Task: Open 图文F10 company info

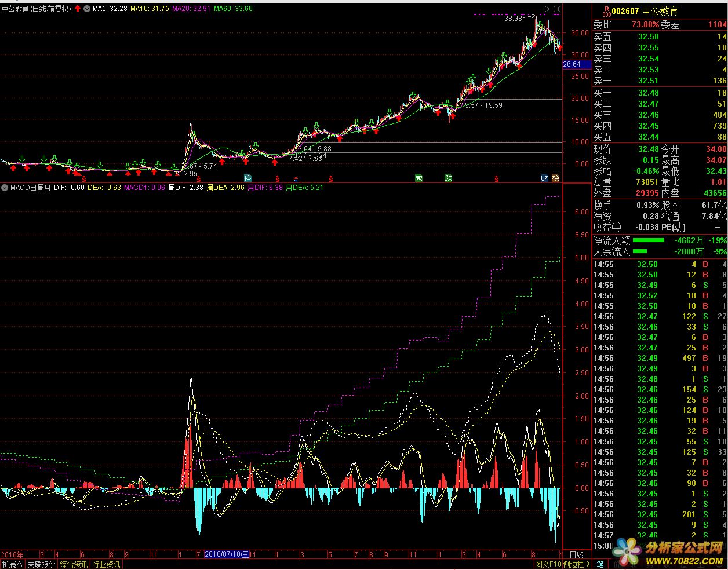Action: 548,564
